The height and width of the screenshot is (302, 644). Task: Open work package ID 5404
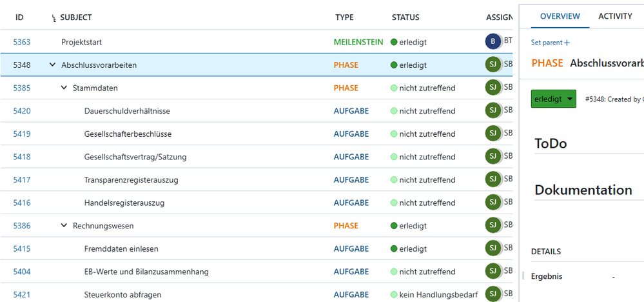[22, 272]
